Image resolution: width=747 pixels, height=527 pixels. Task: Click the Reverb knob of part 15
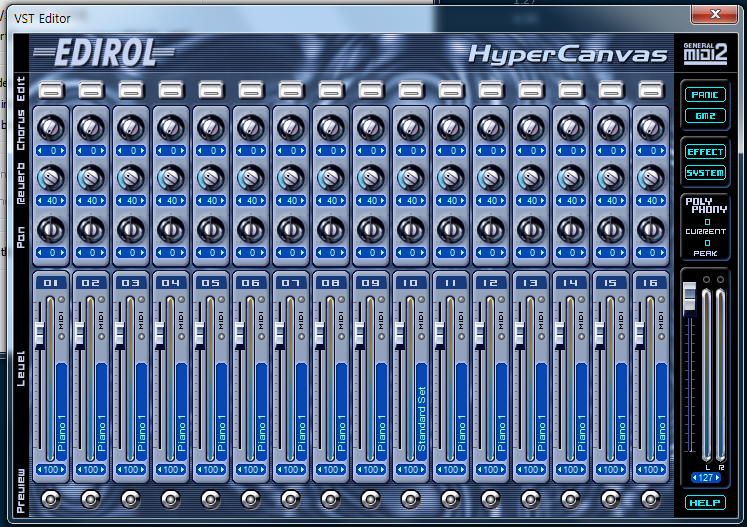click(611, 178)
